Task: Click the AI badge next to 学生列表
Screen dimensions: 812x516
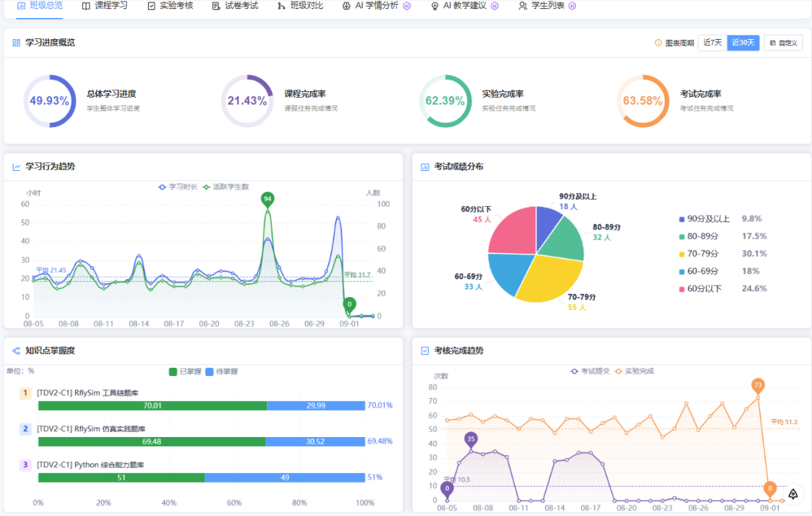Action: click(572, 6)
